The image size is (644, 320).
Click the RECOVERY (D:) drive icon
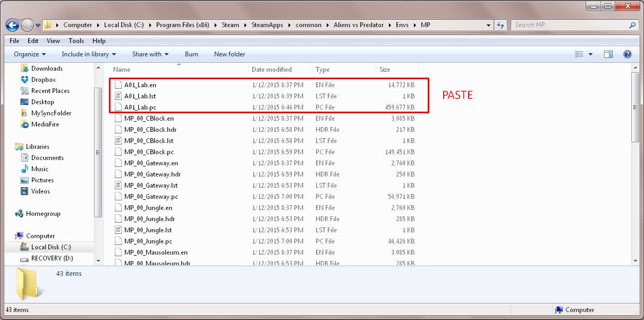tap(24, 258)
